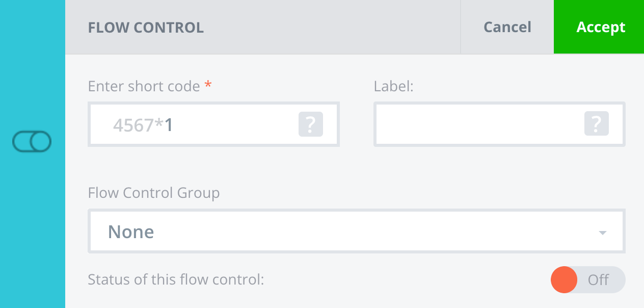This screenshot has height=308, width=644.
Task: Select the "None" value in group combo box
Action: (131, 232)
